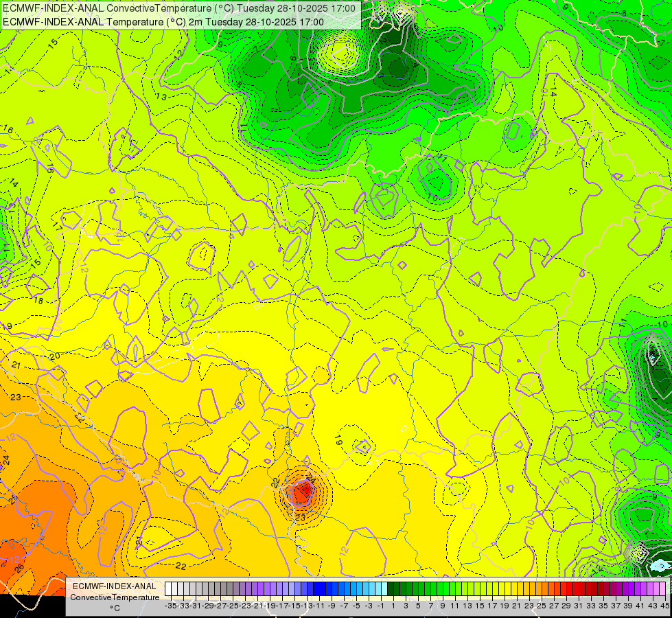The width and height of the screenshot is (672, 618).
Task: Click the 26 contour label on the map
Action: point(19,569)
